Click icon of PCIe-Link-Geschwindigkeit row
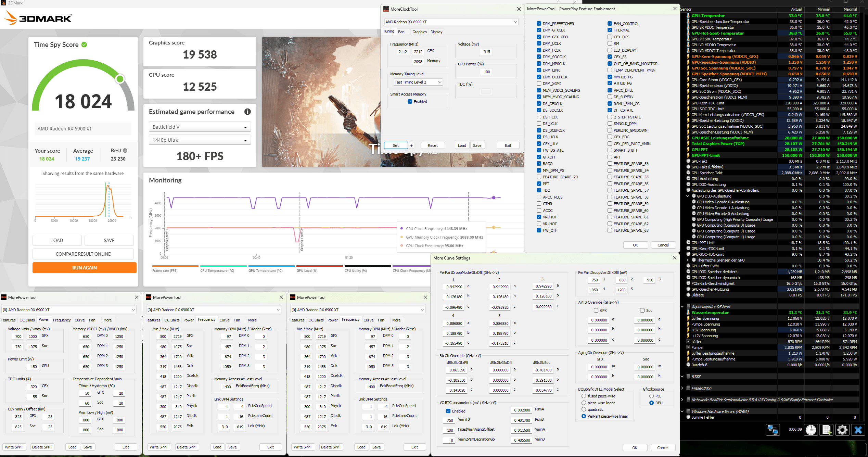The width and height of the screenshot is (868, 457). click(x=688, y=283)
